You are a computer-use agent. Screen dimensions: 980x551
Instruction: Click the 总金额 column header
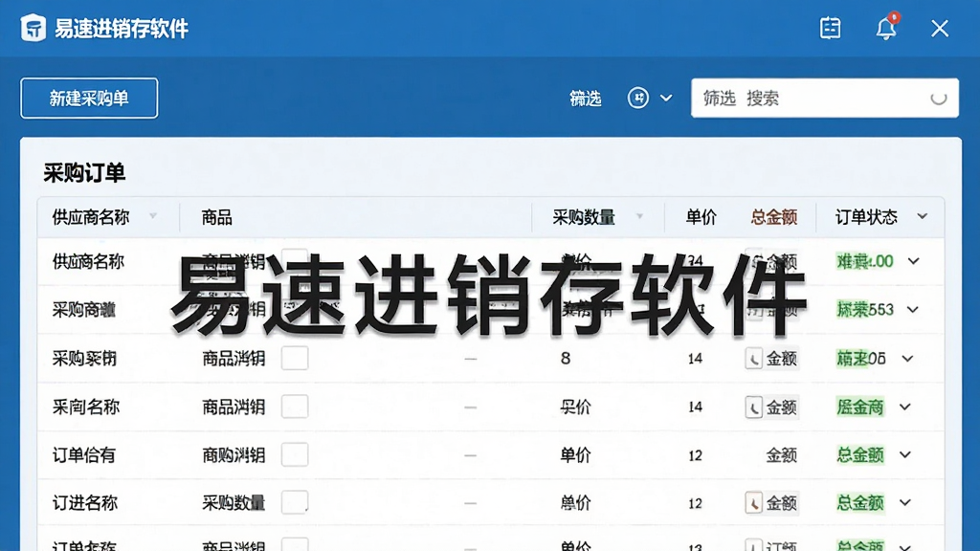(x=773, y=217)
